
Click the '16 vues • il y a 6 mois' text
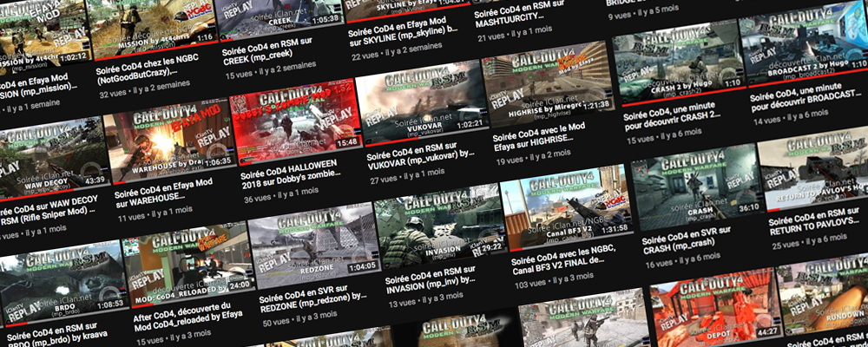[x=682, y=261]
